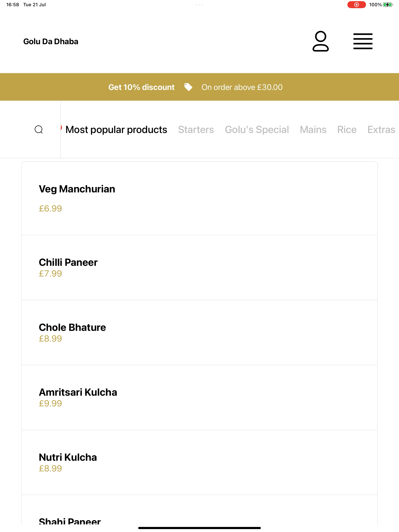Switch to the Starters tab
Screen dimensions: 399x532
coord(196,130)
